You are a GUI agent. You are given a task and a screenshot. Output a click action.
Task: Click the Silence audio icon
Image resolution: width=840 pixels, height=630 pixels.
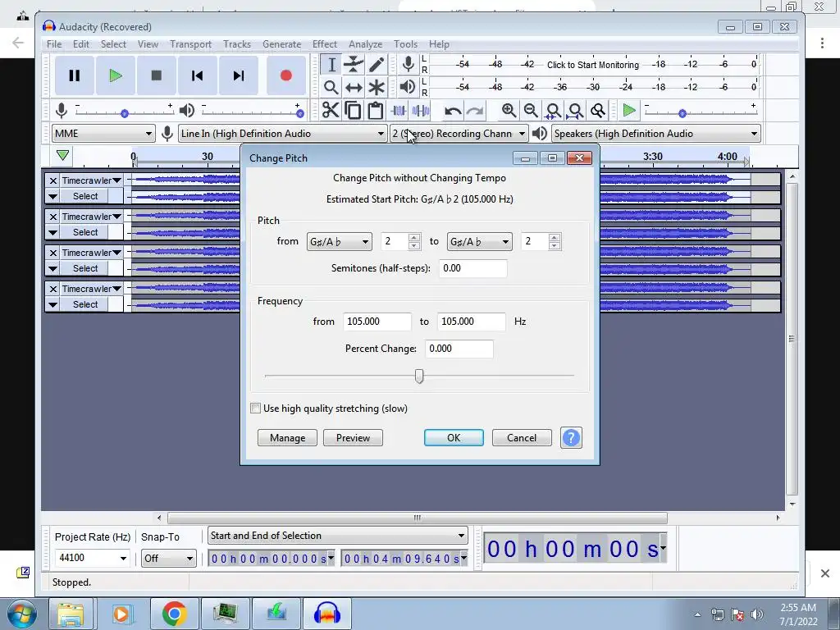coord(421,111)
